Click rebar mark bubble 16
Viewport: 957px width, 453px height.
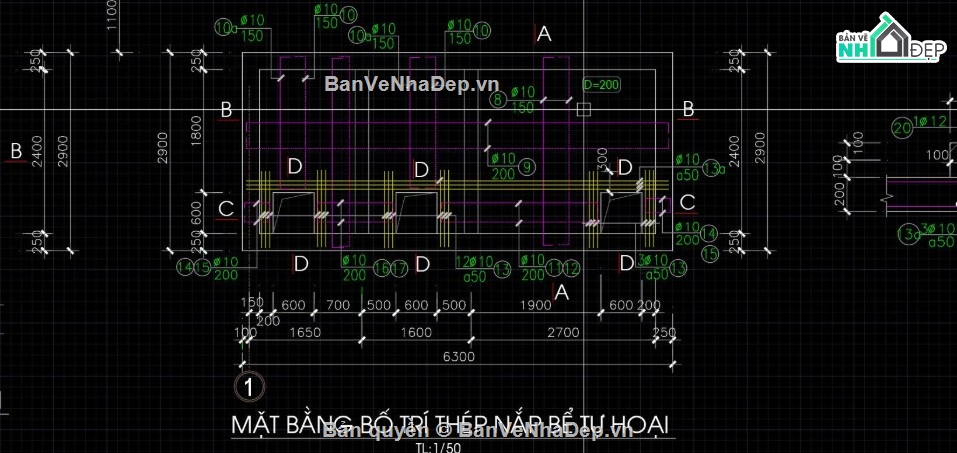click(x=382, y=268)
